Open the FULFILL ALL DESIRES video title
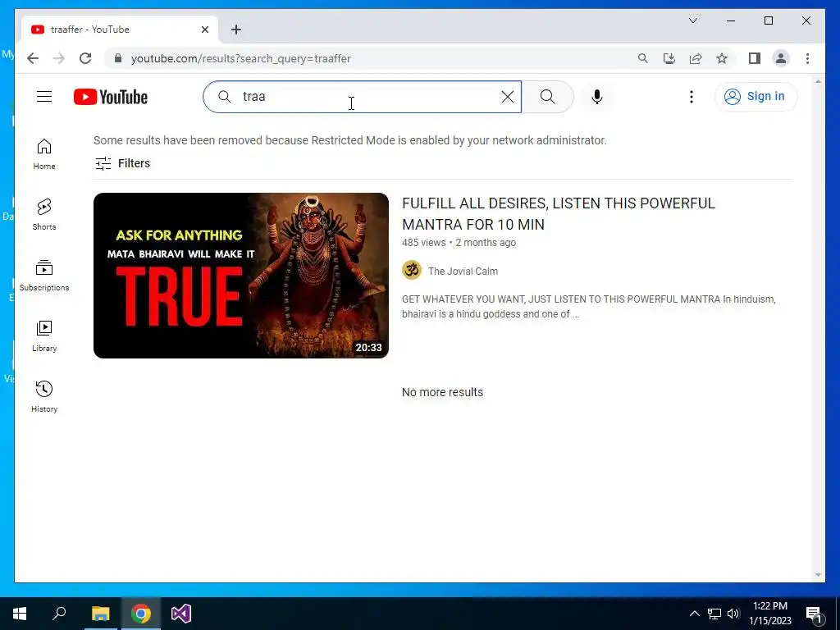Image resolution: width=840 pixels, height=630 pixels. (558, 214)
